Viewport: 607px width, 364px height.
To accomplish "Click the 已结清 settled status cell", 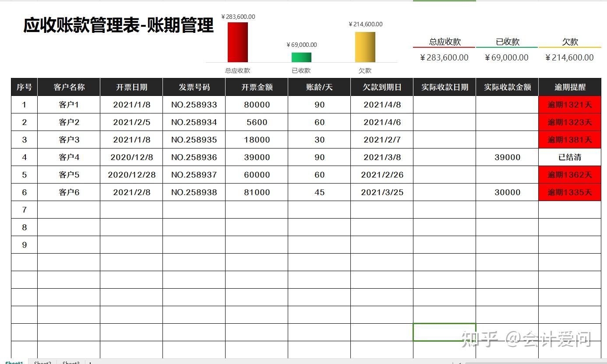I will [569, 157].
